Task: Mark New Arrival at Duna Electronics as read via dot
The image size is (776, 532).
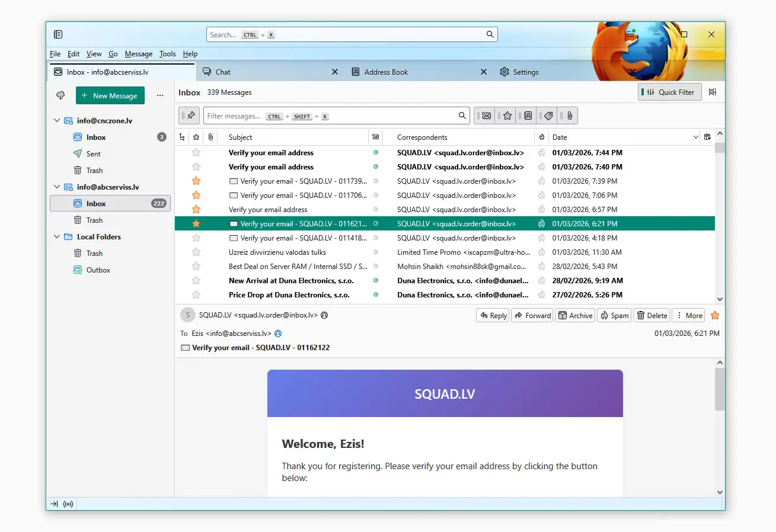Action: [375, 280]
